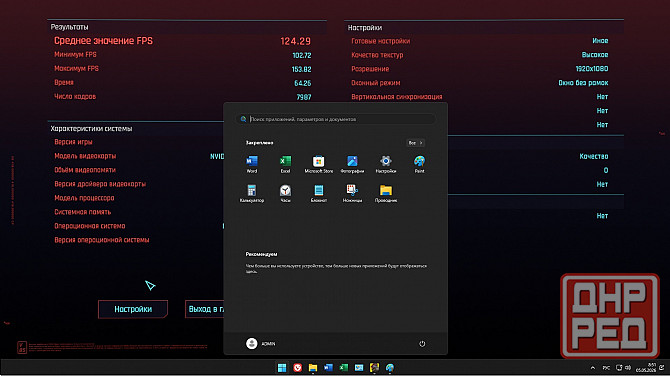Open Microsoft Store pinned app
Screen dimensions: 670x376
(x=318, y=164)
